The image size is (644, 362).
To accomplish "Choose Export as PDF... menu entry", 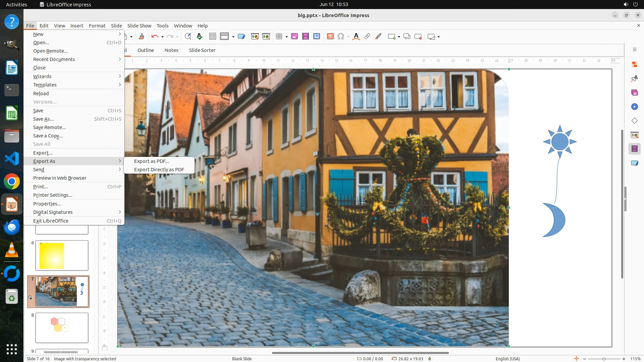I will pyautogui.click(x=152, y=161).
